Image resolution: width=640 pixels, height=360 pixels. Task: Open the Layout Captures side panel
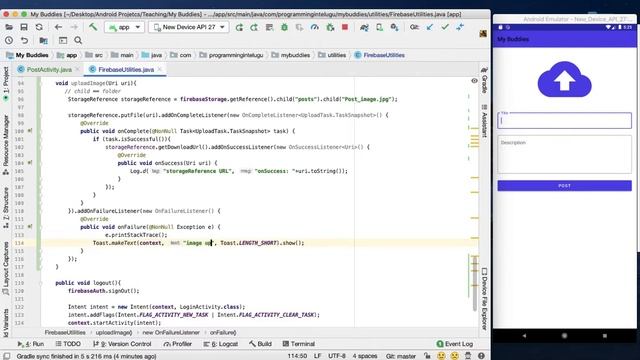[6, 269]
